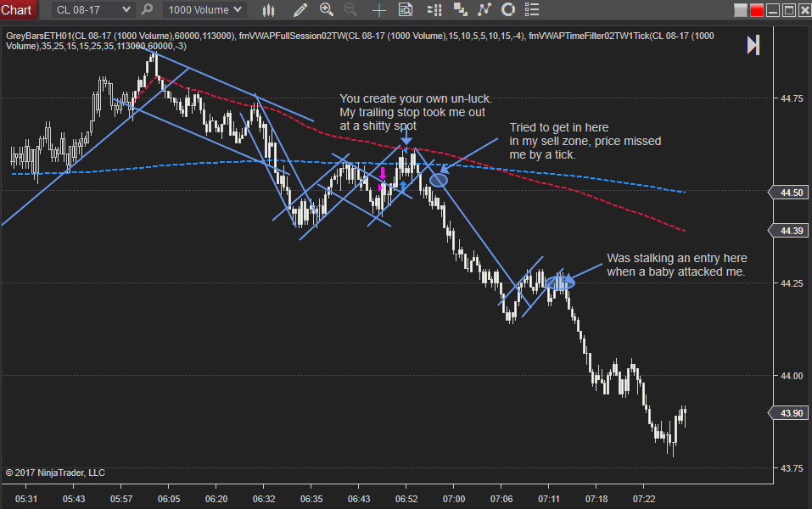Click the 44.25 price axis label
The image size is (812, 509).
(792, 283)
